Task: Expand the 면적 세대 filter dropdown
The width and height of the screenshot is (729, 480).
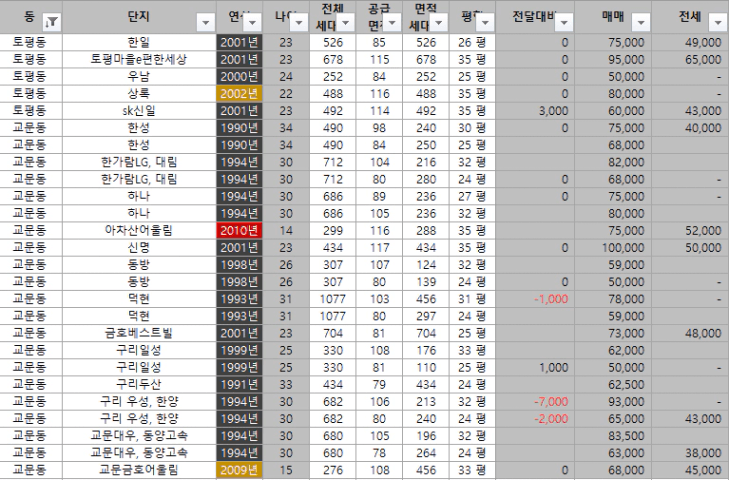Action: [x=440, y=21]
